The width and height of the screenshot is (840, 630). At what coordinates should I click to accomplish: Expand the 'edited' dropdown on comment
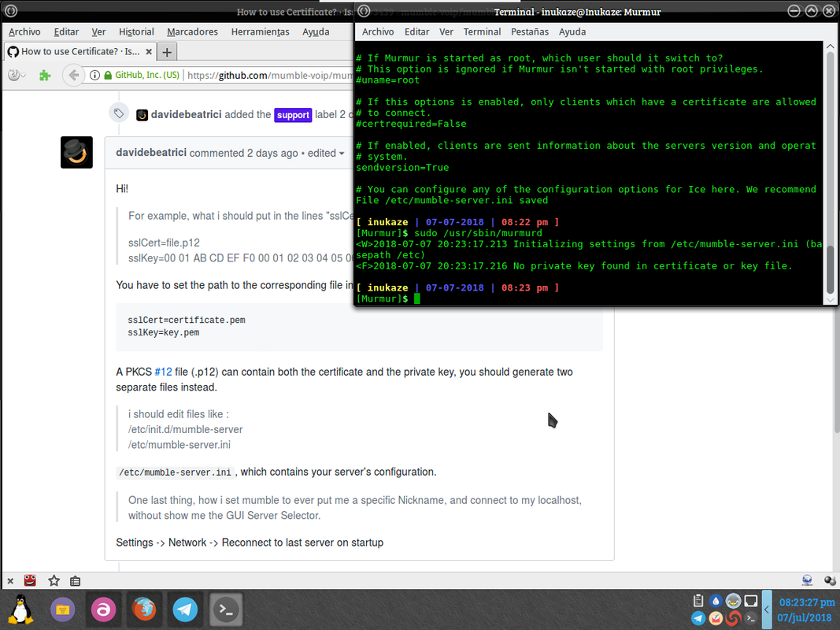point(326,154)
